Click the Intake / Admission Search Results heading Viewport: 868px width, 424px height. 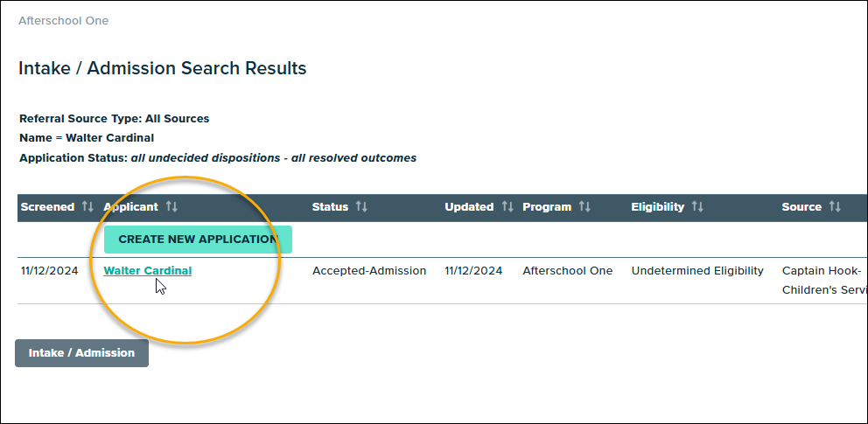(x=162, y=68)
